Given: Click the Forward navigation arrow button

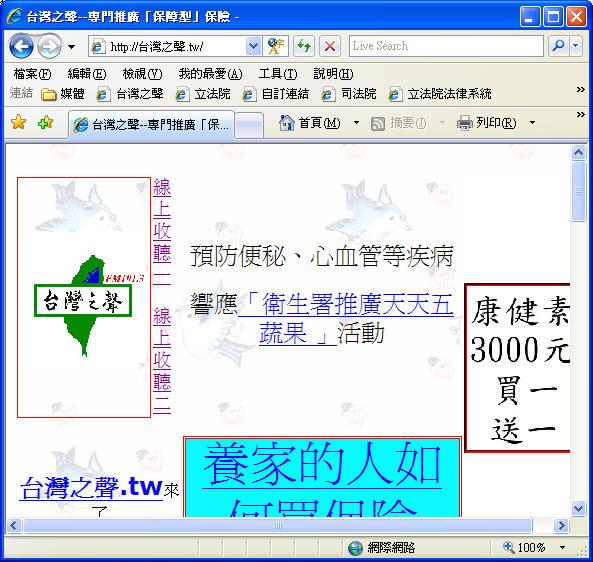Looking at the screenshot, I should 50,47.
